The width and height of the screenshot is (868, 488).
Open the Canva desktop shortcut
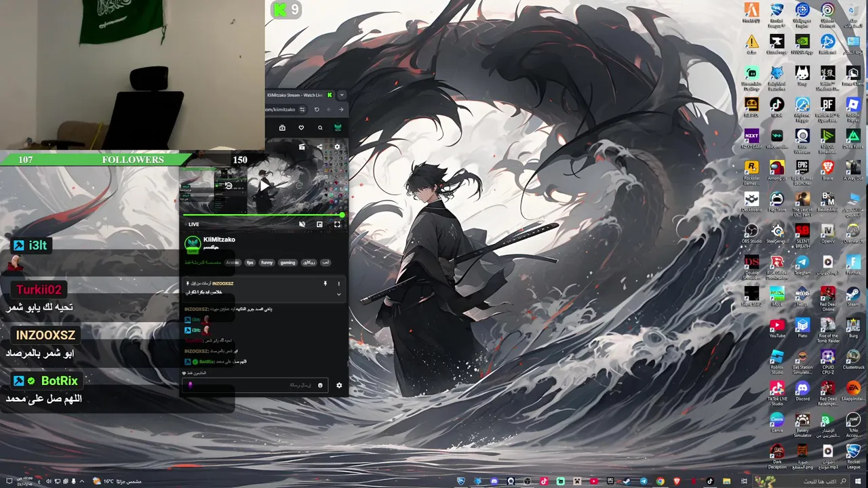(776, 422)
